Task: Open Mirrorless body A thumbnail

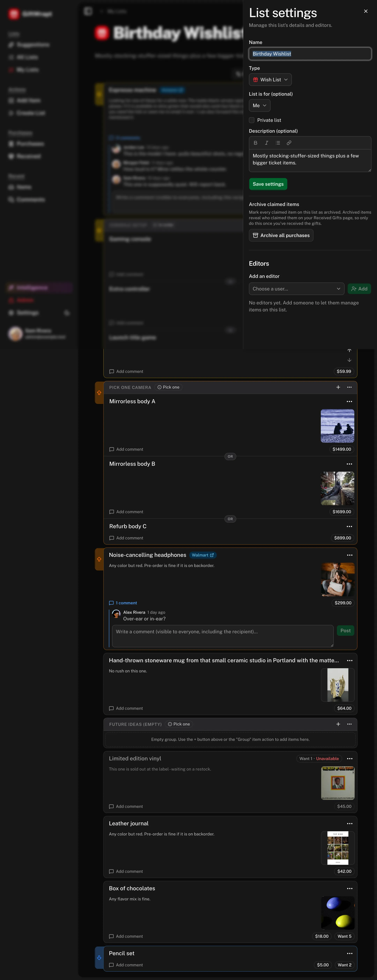Action: [x=337, y=426]
